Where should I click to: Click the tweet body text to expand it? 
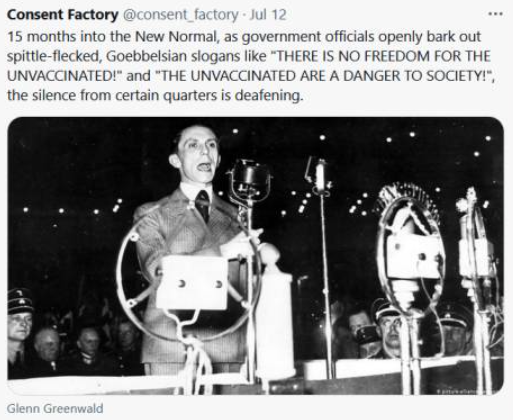pyautogui.click(x=250, y=66)
